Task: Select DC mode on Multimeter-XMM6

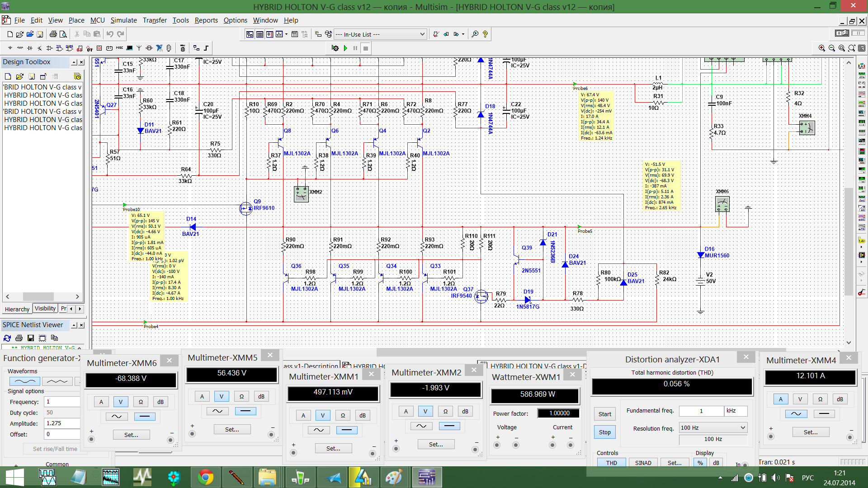Action: coord(145,416)
